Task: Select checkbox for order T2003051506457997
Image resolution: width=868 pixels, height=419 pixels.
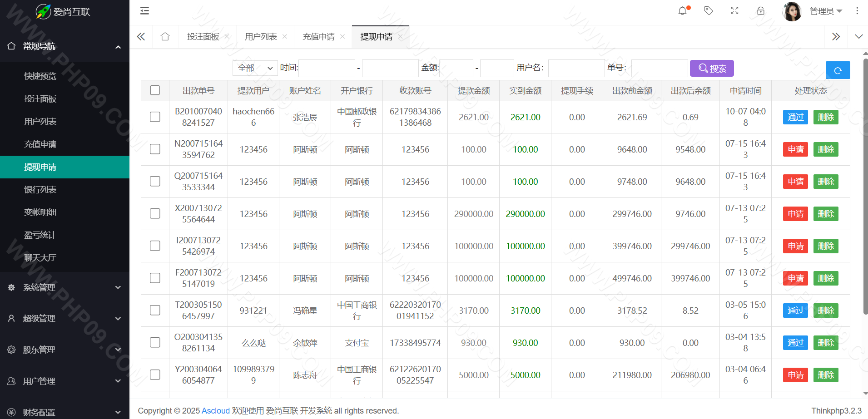Action: tap(155, 311)
